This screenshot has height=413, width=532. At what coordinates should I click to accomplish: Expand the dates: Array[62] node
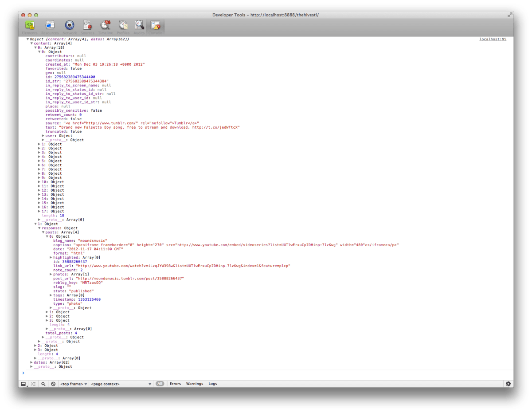(x=31, y=363)
